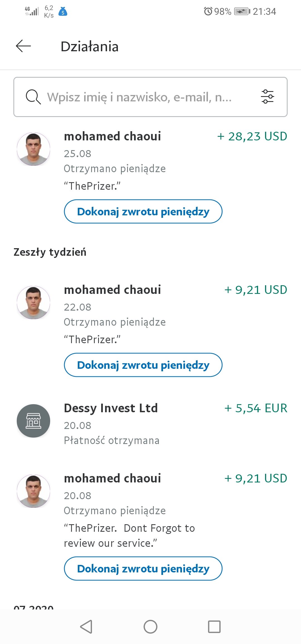Click the search field to enter a name or e-mail
This screenshot has width=301, height=644.
(151, 97)
